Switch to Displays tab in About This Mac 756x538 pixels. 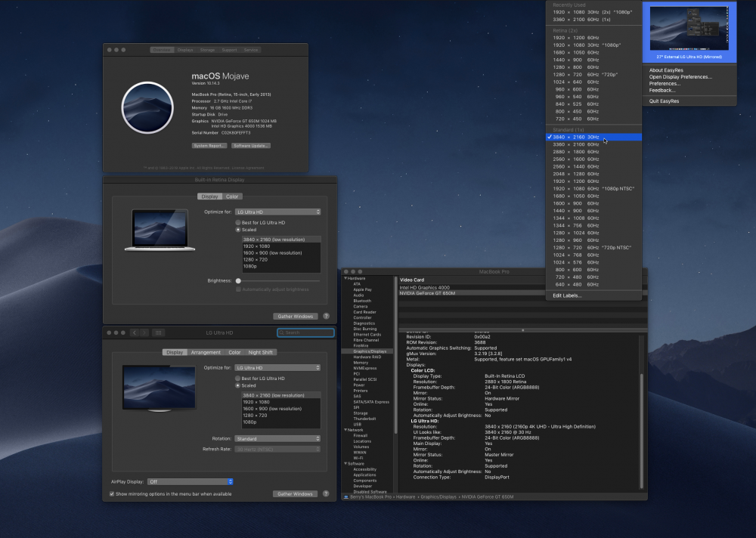[x=185, y=50]
